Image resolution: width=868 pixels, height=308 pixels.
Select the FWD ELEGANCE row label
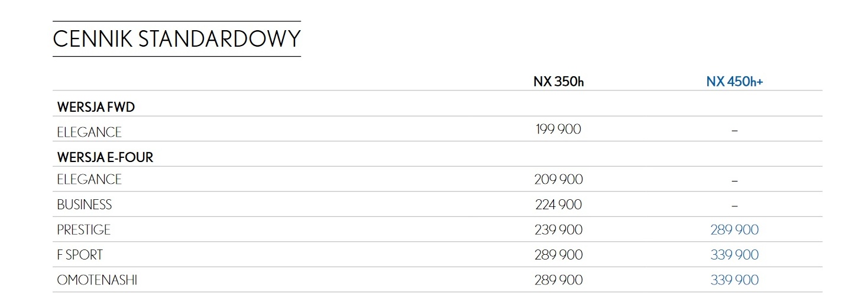(89, 132)
